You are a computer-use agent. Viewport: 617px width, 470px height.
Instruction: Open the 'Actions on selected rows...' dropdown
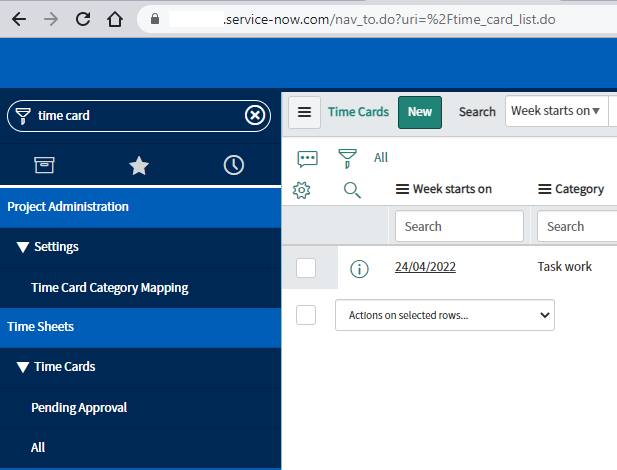click(x=445, y=315)
